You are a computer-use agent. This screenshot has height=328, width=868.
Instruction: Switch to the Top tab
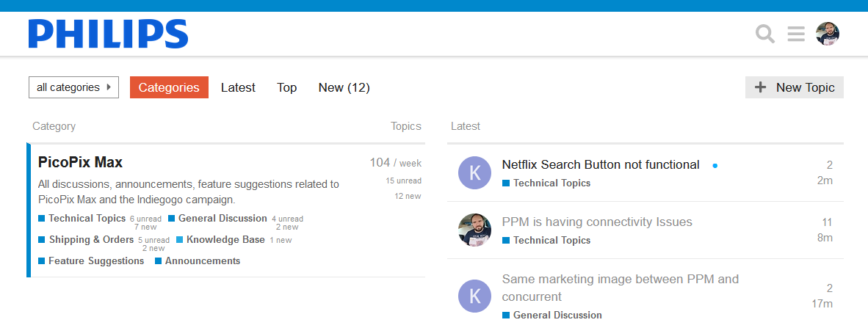point(286,87)
